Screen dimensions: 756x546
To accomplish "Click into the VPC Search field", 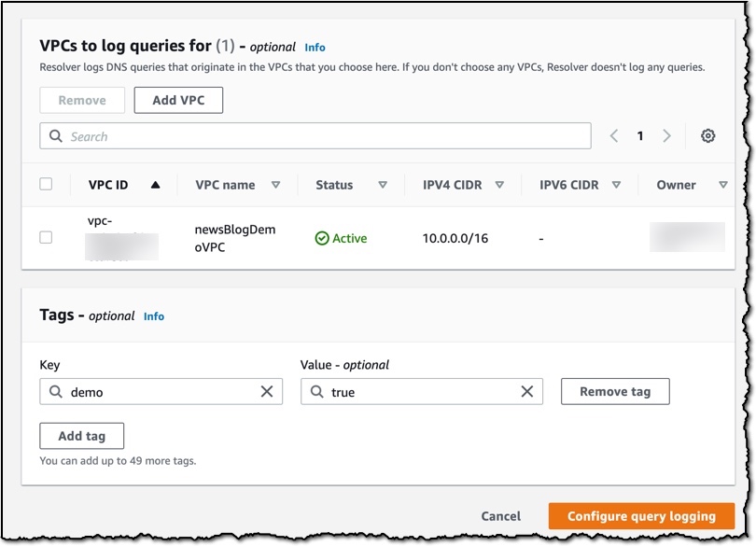I will click(315, 136).
